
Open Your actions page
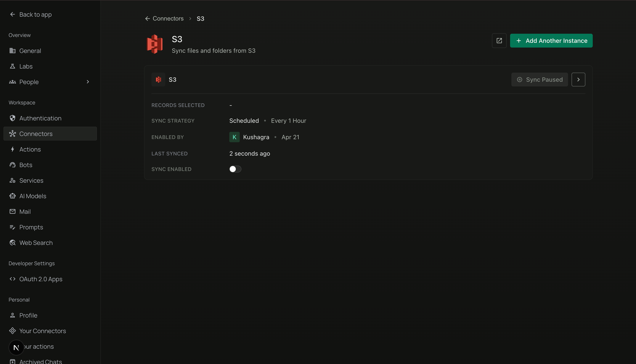pos(50,346)
